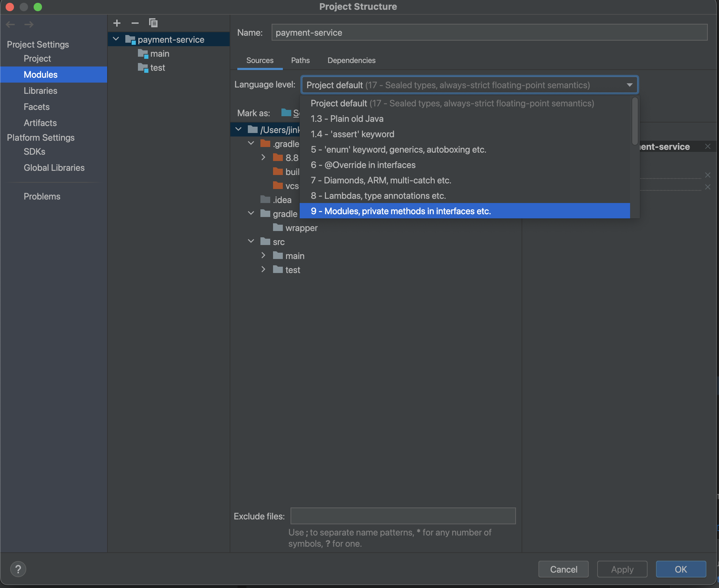Click the forward navigation arrow
Screen dimensions: 719x588
29,24
